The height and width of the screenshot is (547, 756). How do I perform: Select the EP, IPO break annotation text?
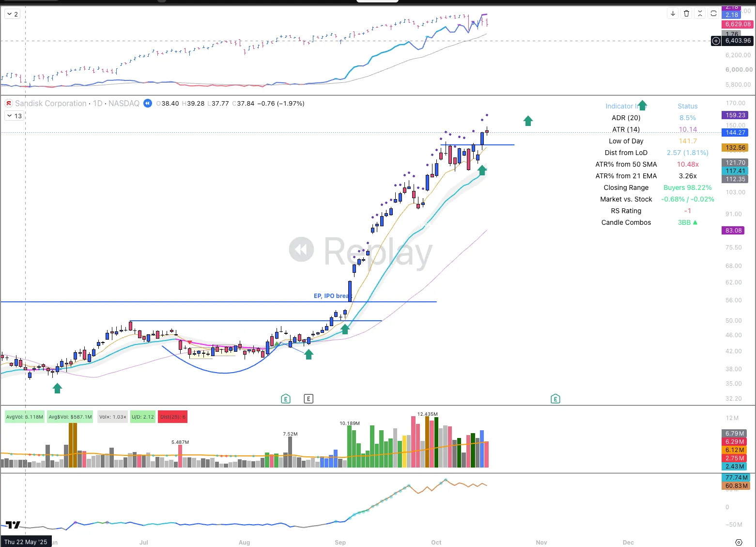332,296
